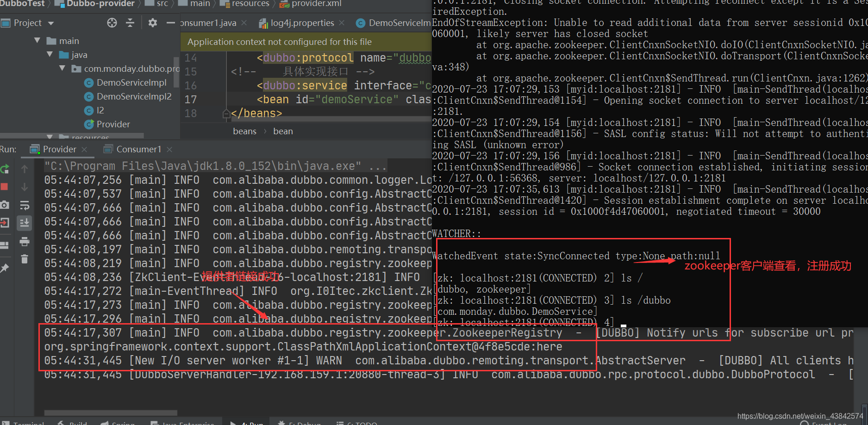Click the console horizontal scrollbar
The height and width of the screenshot is (425, 868).
111,412
